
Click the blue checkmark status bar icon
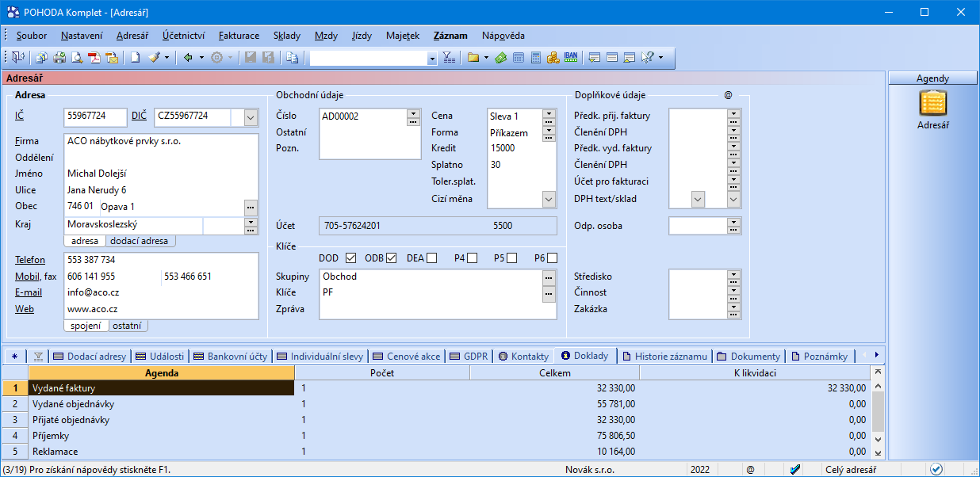(x=795, y=469)
